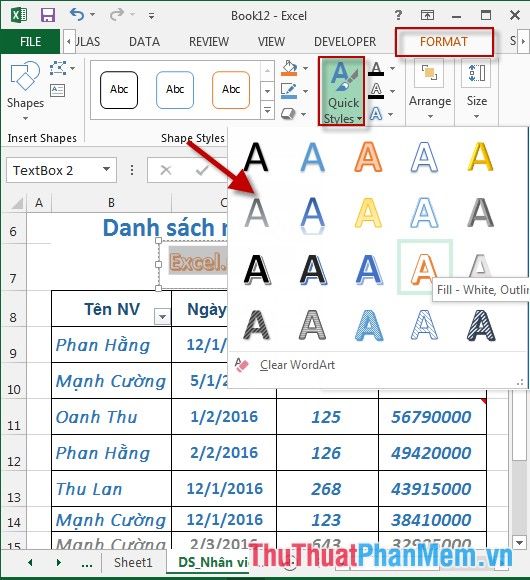Viewport: 530px width, 580px height.
Task: Click the Save icon in quick access toolbar
Action: (x=48, y=16)
